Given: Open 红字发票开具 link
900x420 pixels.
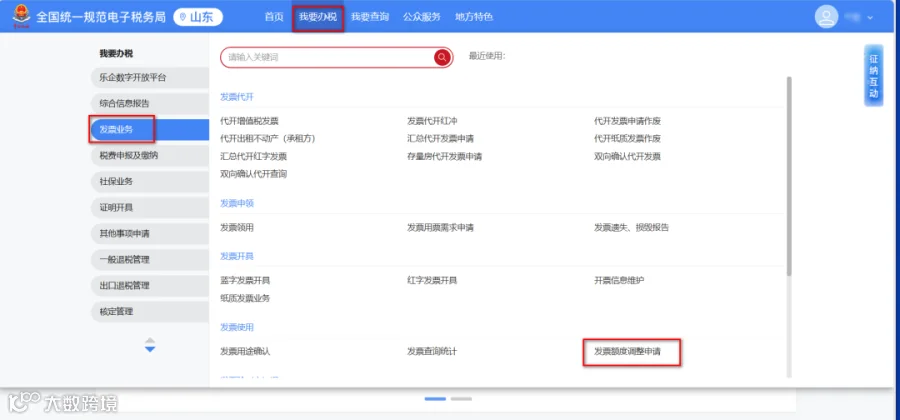Looking at the screenshot, I should (432, 280).
